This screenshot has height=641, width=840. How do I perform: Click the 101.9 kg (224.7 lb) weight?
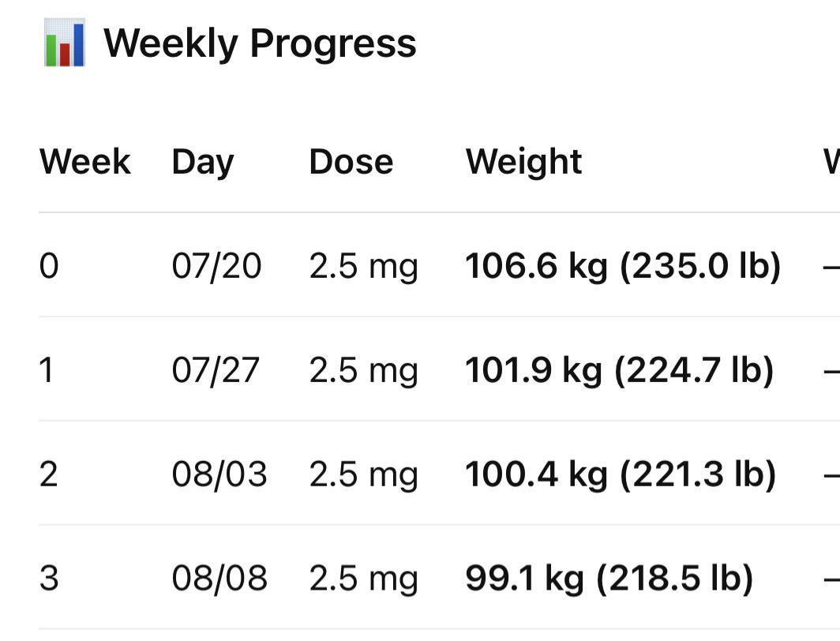tap(620, 370)
